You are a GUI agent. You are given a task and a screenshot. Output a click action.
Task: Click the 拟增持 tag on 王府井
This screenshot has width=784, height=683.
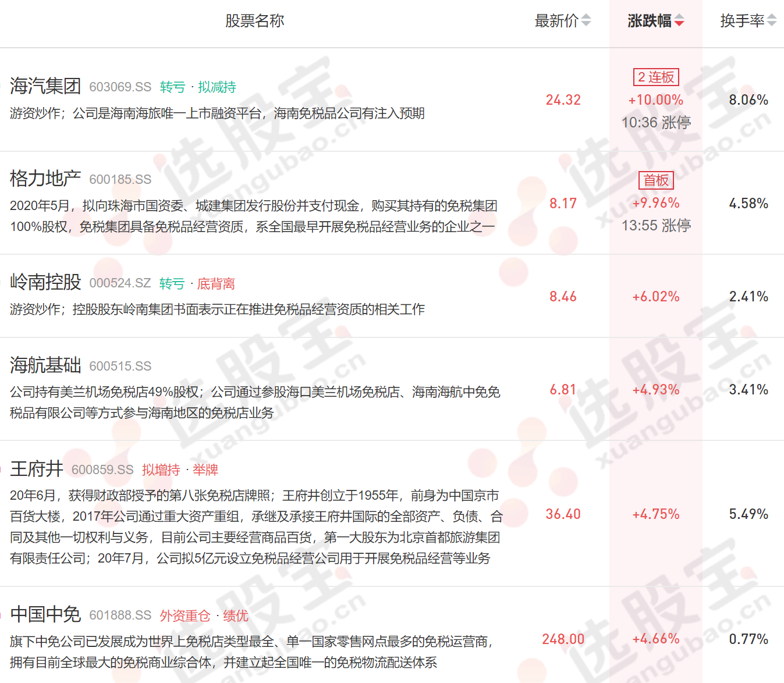[161, 470]
